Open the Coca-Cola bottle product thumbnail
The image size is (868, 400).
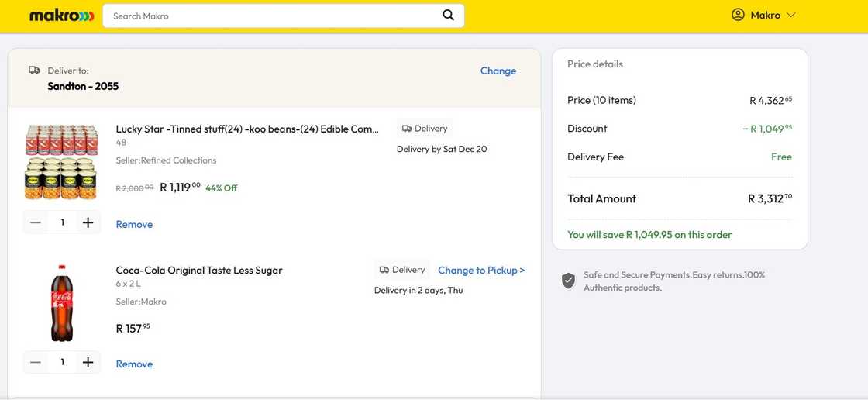point(61,303)
